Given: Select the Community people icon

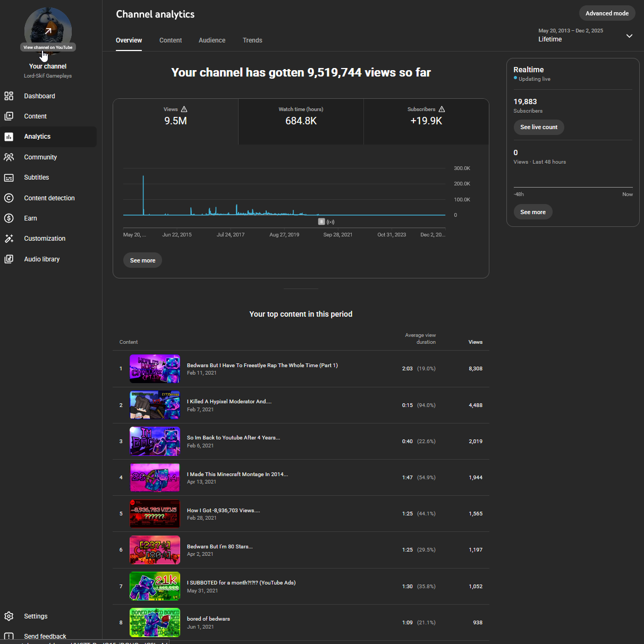Looking at the screenshot, I should tap(9, 157).
